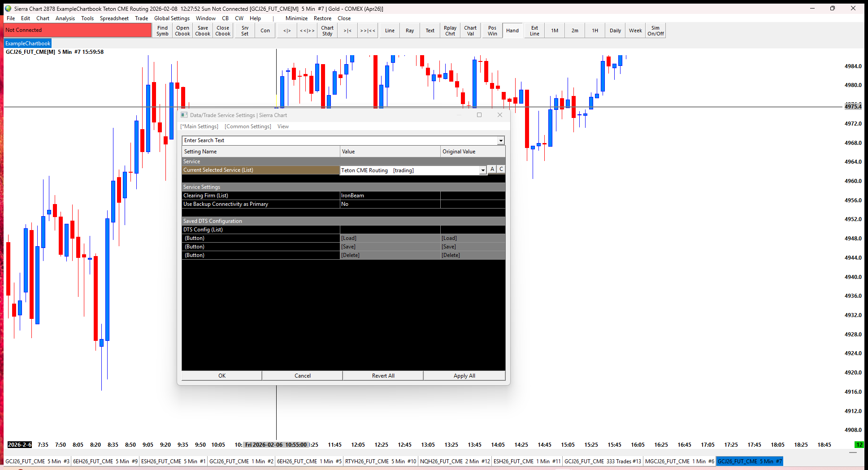Click the Close Cbook toolbar button

coord(223,30)
